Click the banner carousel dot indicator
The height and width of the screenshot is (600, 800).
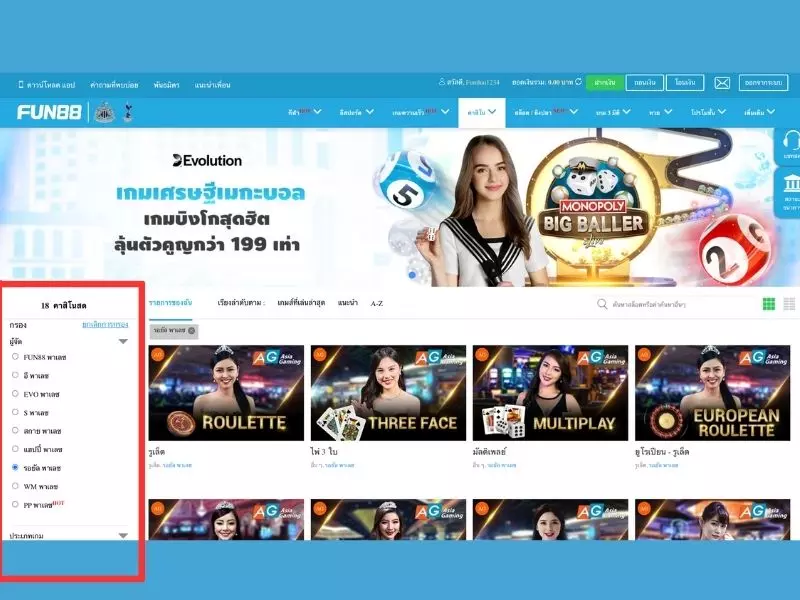pos(412,274)
